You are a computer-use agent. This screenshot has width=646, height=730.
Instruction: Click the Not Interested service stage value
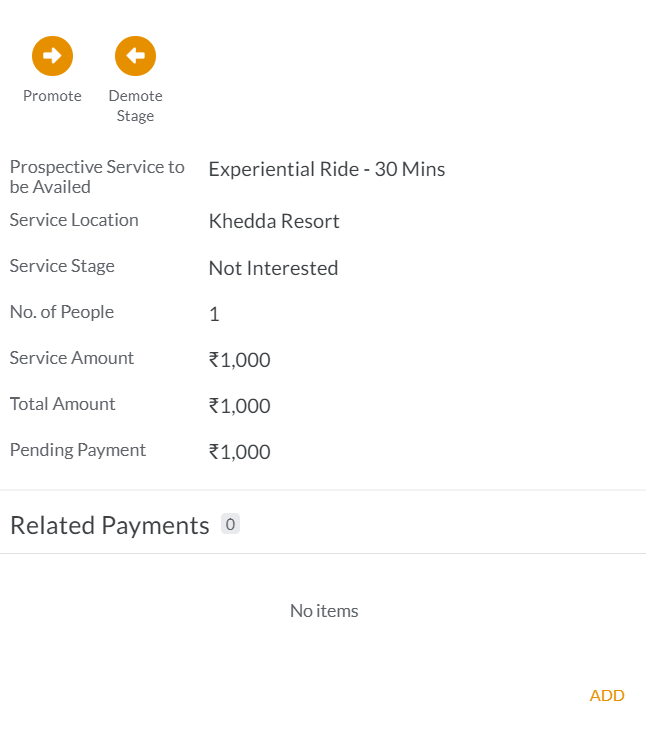[x=273, y=268]
